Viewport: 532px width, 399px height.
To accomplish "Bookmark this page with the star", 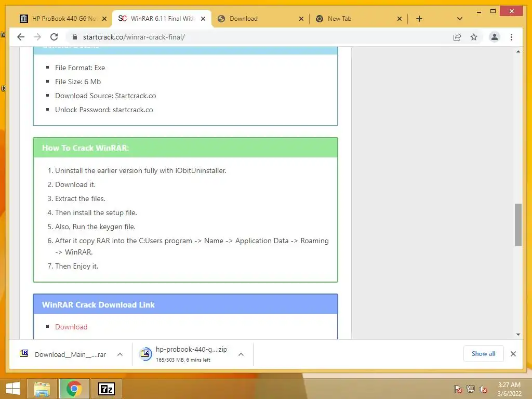I will coord(474,37).
